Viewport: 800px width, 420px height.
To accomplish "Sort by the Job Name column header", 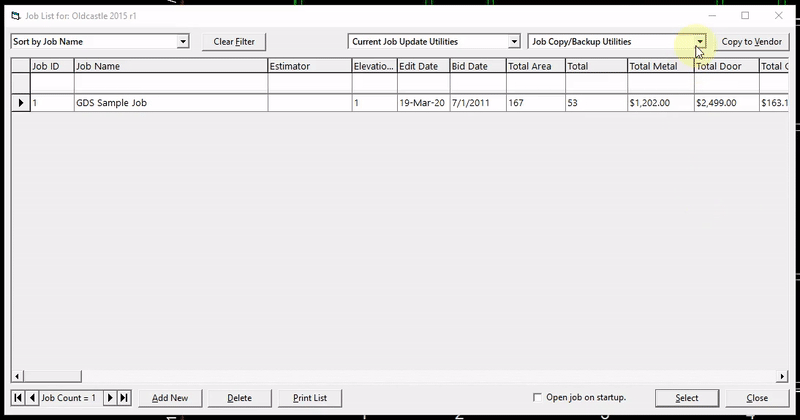I will point(170,66).
